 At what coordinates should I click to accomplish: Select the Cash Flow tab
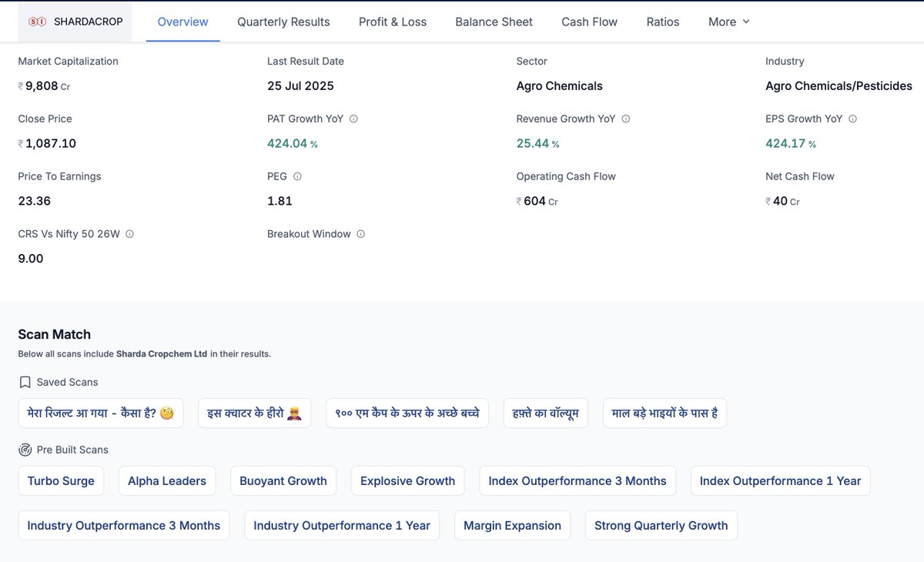point(590,22)
